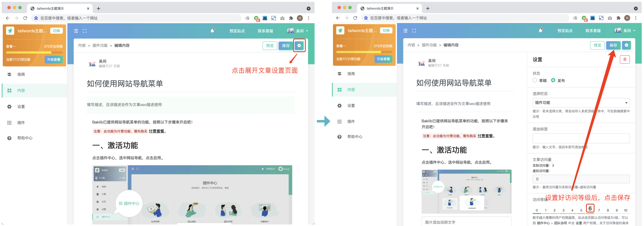Open 吴间 user dropdown in right window
The width and height of the screenshot is (644, 226).
pyautogui.click(x=624, y=30)
